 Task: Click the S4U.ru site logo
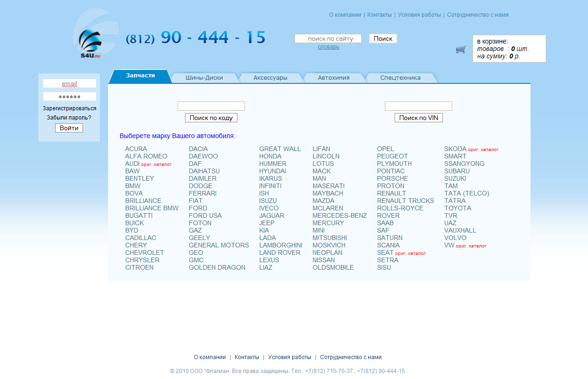coord(90,44)
